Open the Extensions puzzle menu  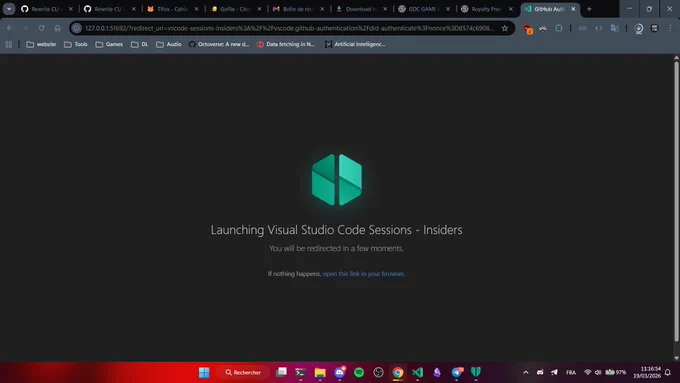(559, 28)
